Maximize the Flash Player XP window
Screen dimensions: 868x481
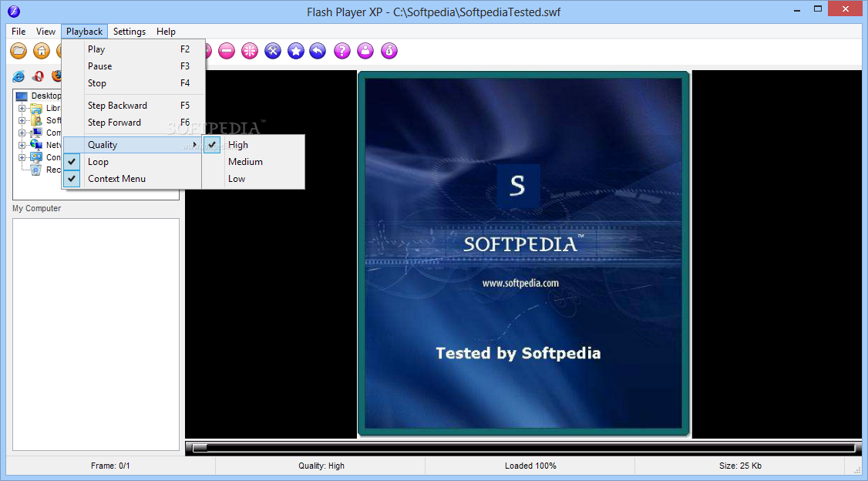click(x=818, y=8)
